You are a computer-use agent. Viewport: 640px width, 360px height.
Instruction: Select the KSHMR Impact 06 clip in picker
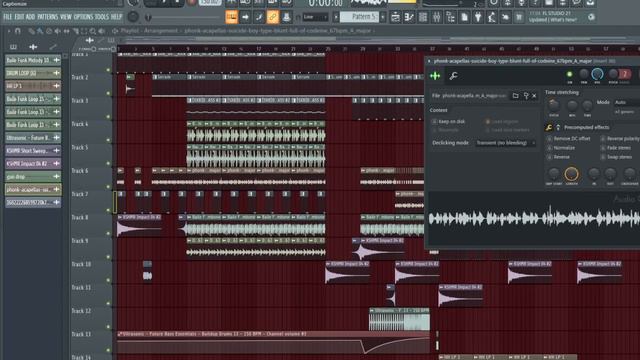(33, 164)
